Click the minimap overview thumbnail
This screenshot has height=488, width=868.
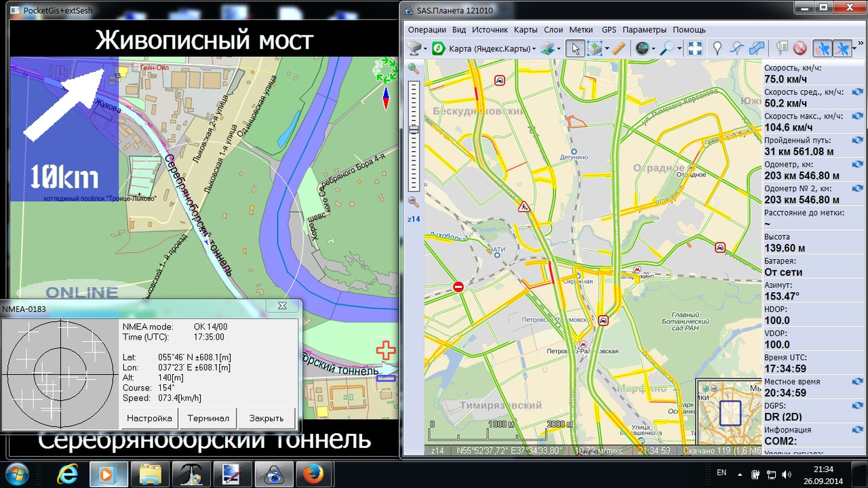pyautogui.click(x=729, y=411)
